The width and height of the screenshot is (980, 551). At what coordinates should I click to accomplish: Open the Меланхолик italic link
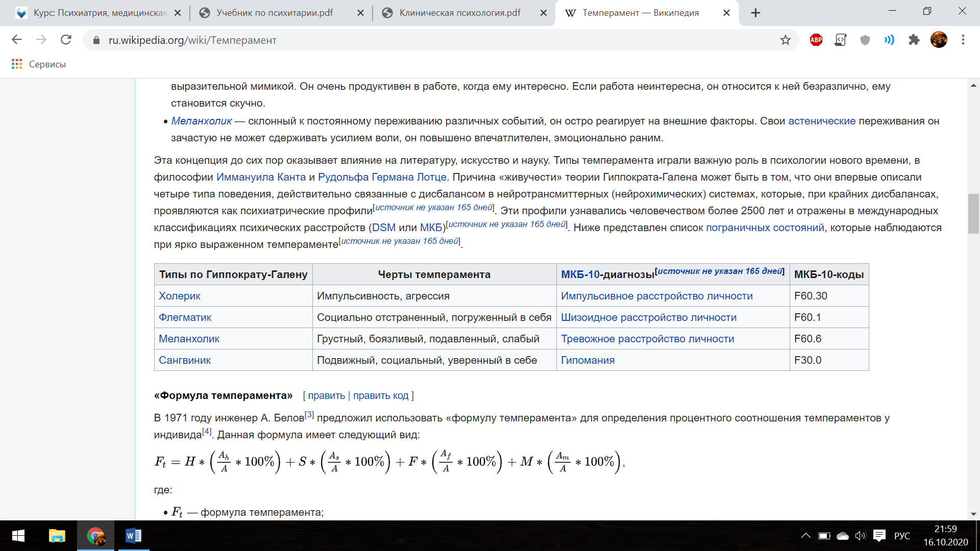click(x=202, y=121)
